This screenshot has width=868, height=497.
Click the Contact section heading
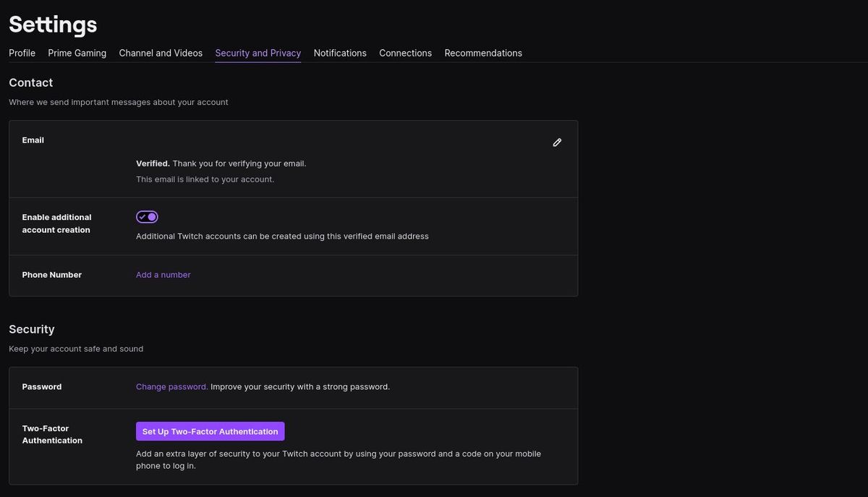pos(30,82)
